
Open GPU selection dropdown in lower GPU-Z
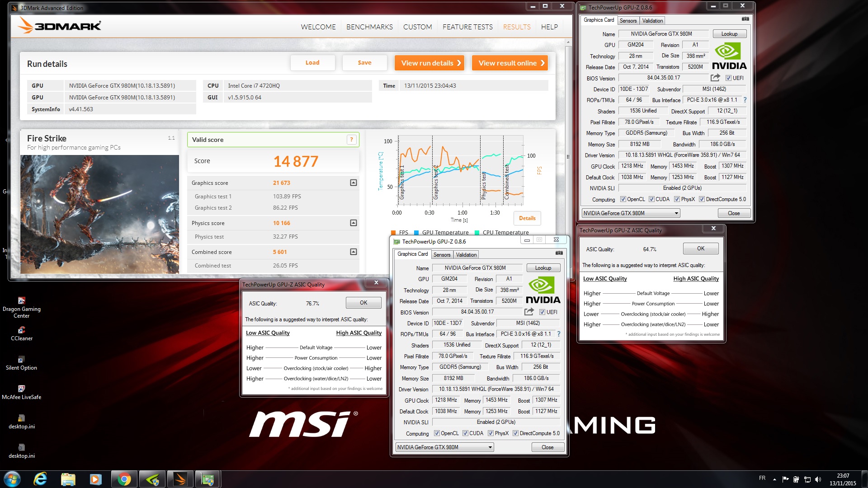tap(444, 447)
